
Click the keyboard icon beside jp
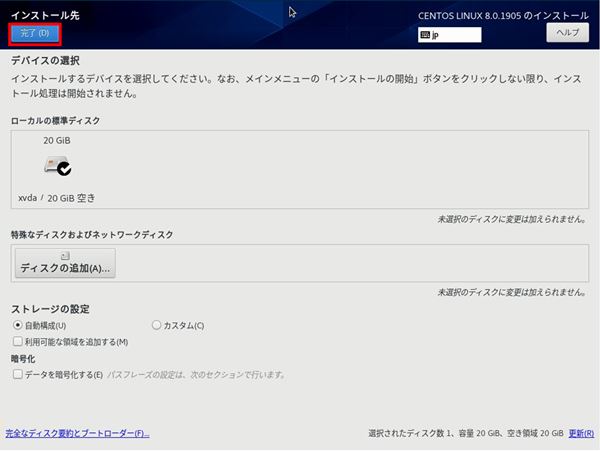[x=425, y=35]
